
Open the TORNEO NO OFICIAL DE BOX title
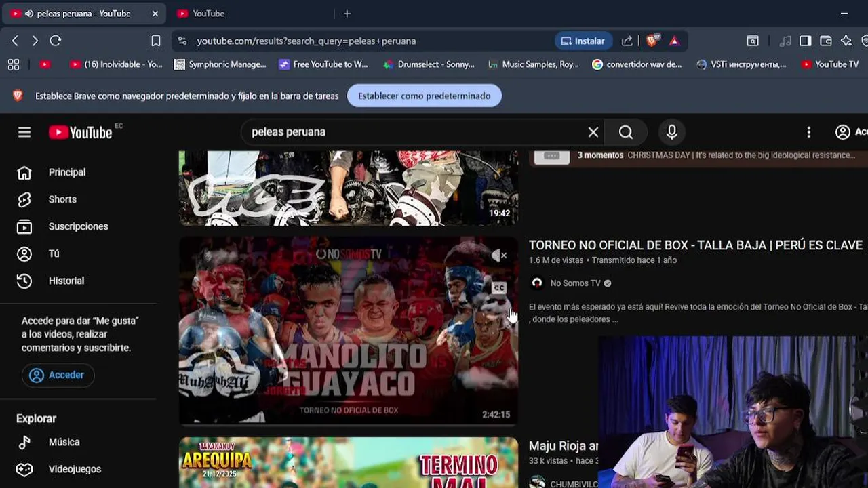[x=696, y=245]
